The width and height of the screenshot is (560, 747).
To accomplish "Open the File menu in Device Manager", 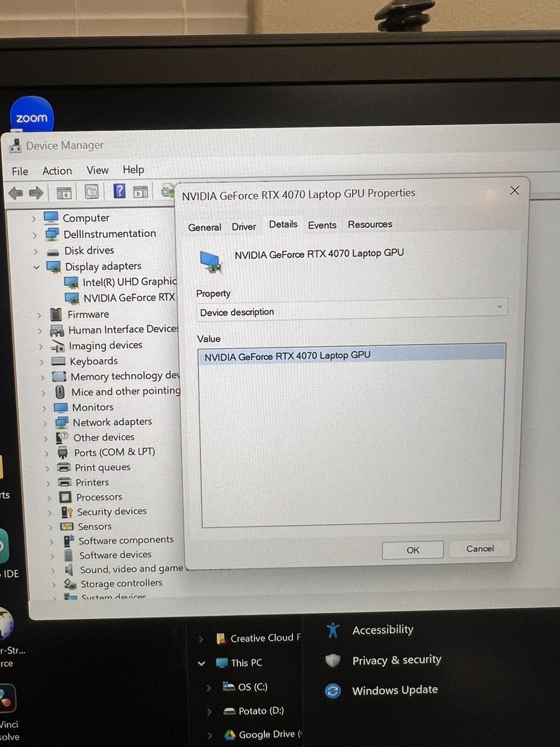I will [20, 171].
